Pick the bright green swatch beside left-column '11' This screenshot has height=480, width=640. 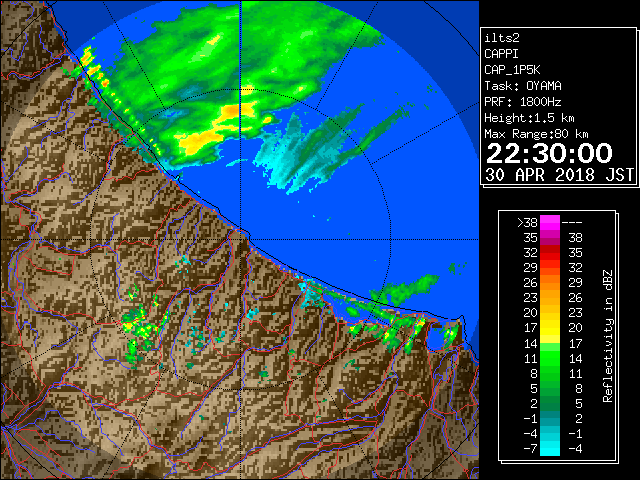click(550, 358)
